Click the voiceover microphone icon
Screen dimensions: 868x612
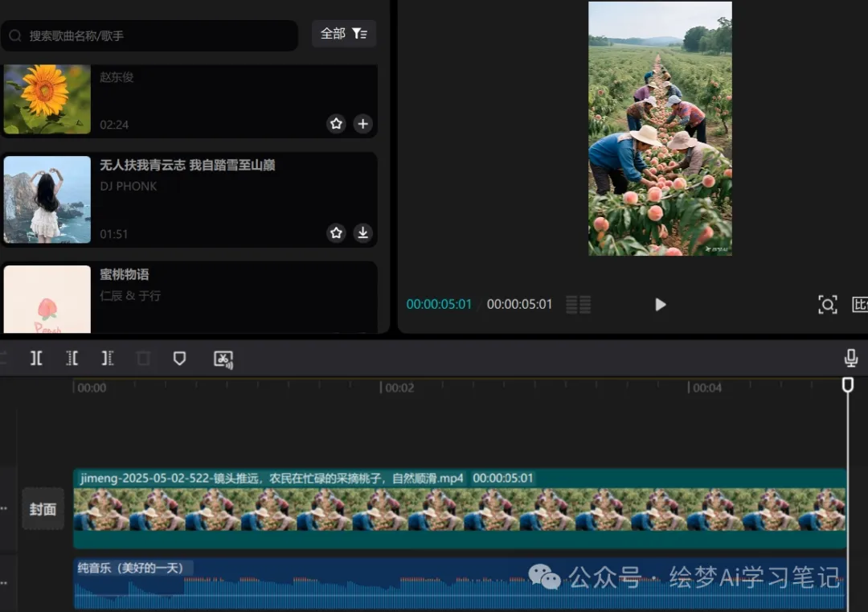850,357
